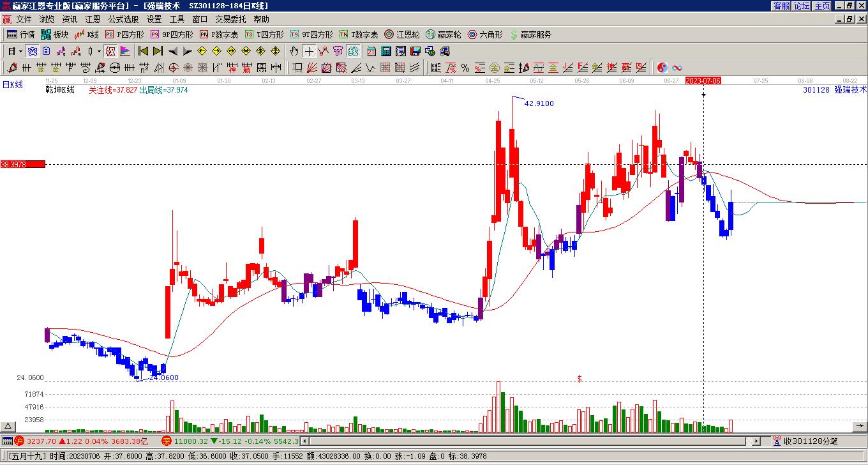Open 赢家服务 service with dollar icon

point(530,34)
